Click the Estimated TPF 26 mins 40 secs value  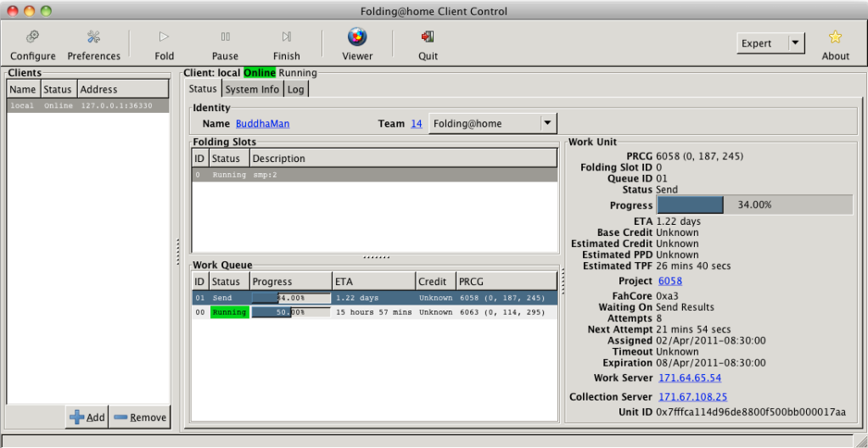(x=693, y=266)
